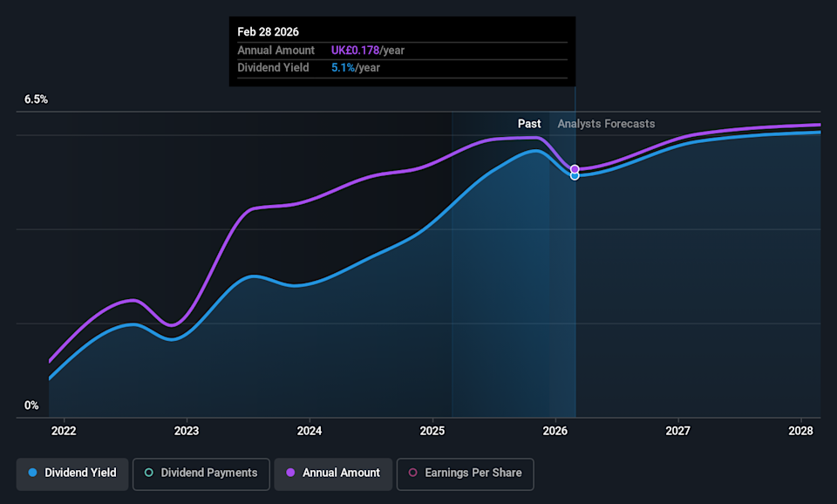Select the blue Dividend Yield data point marker
The height and width of the screenshot is (504, 837).
point(575,176)
